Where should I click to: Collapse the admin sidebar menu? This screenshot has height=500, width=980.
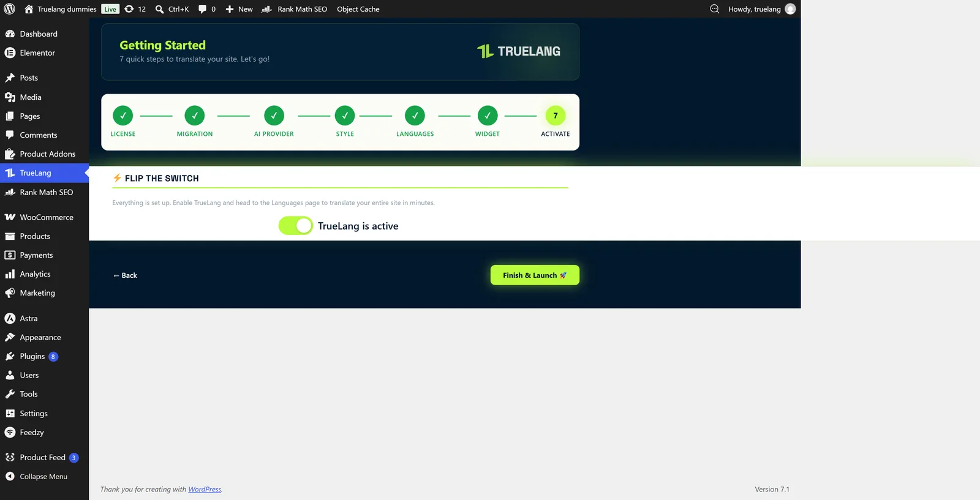pos(44,477)
